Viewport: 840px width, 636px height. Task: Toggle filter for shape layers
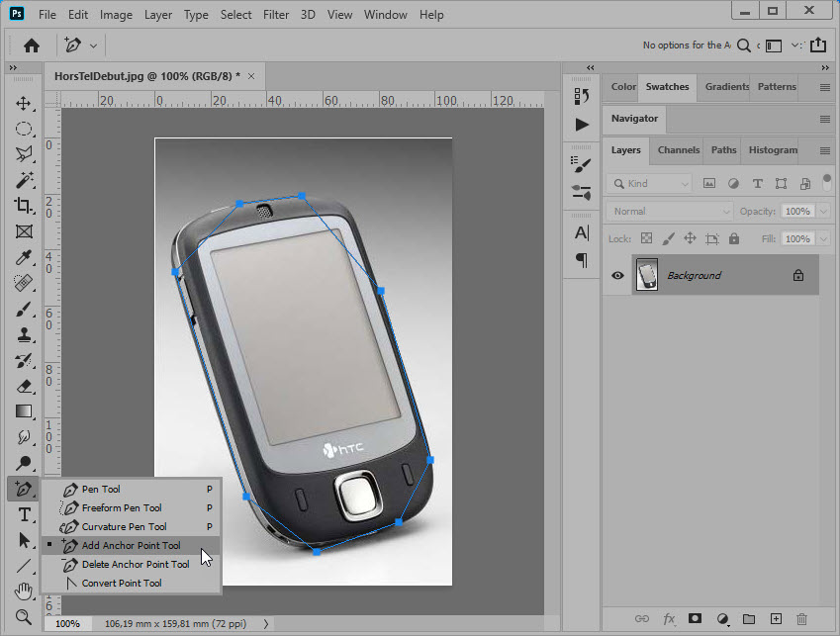781,184
